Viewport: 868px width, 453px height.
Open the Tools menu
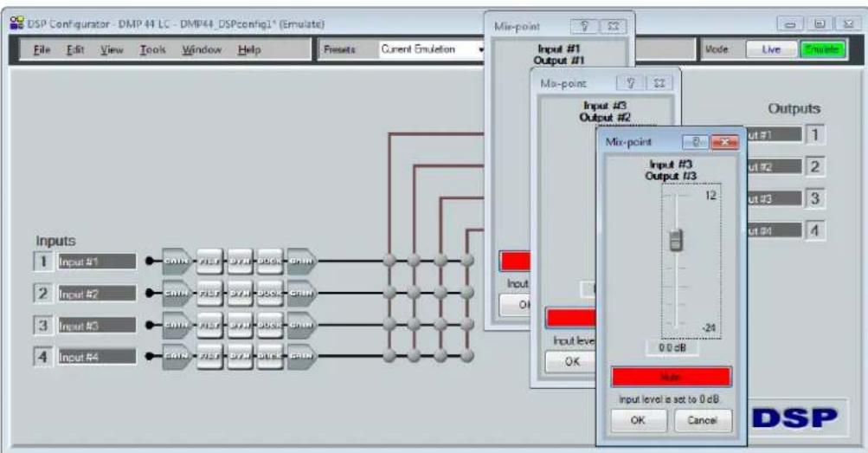(152, 50)
